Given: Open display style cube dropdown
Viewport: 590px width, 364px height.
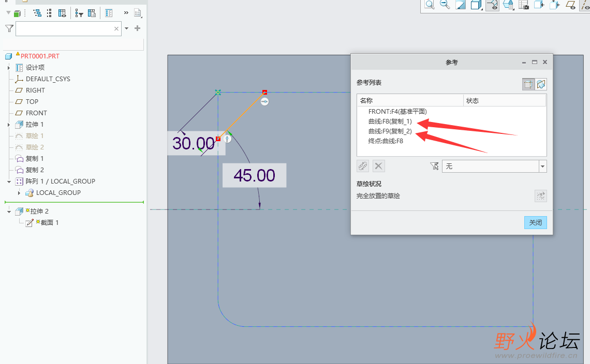Looking at the screenshot, I should tap(476, 5).
